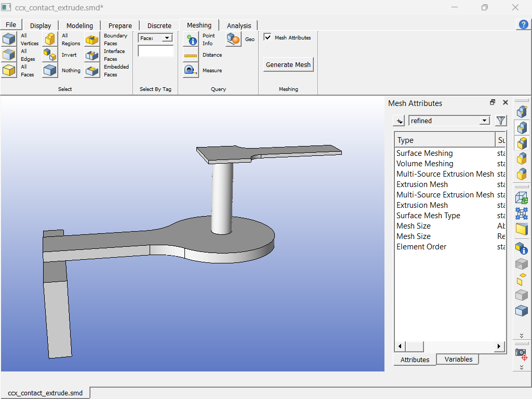
Task: Select the Meshing ribbon tab
Action: pos(199,25)
